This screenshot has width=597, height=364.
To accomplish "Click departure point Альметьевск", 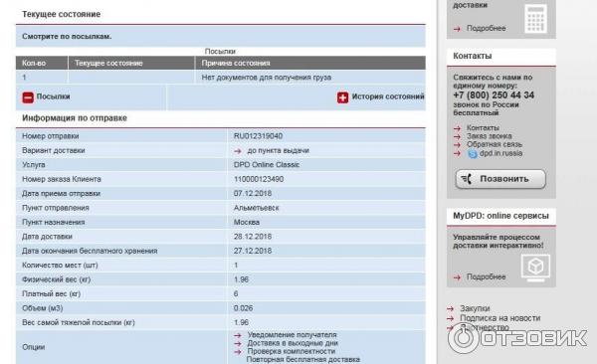I will tap(257, 208).
